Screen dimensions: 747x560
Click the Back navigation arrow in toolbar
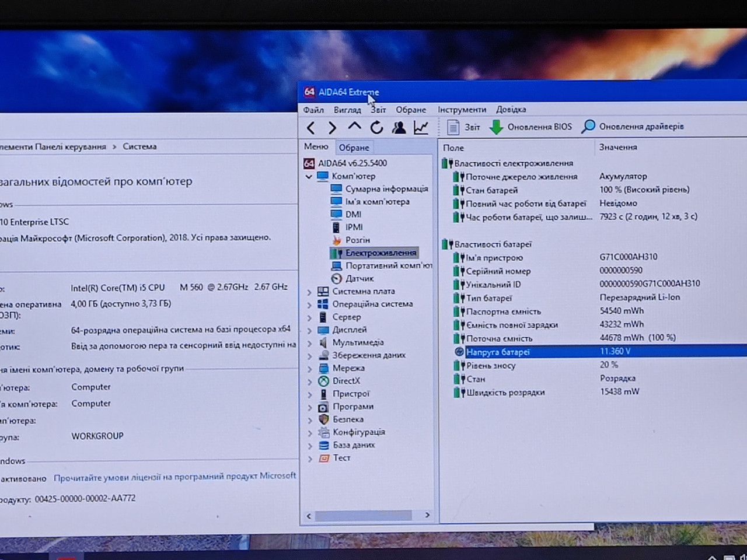(311, 128)
